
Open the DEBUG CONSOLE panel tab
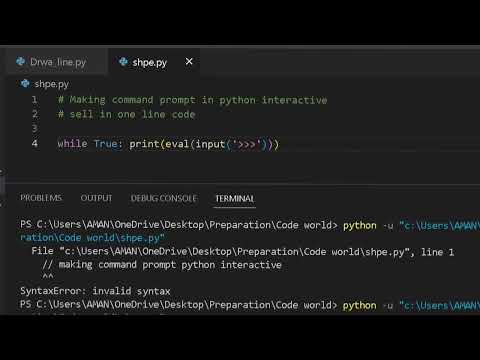pyautogui.click(x=163, y=198)
